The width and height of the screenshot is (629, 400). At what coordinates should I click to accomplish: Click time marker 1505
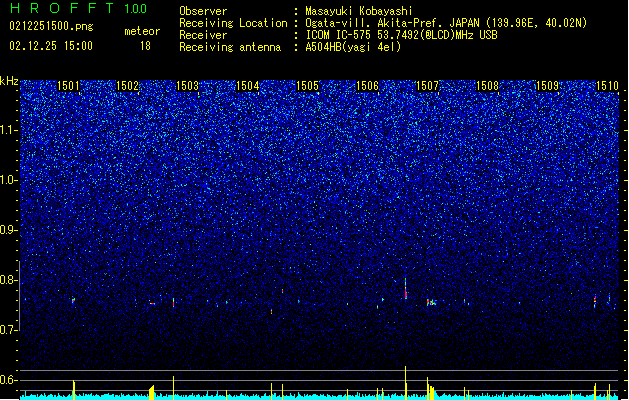pyautogui.click(x=307, y=85)
